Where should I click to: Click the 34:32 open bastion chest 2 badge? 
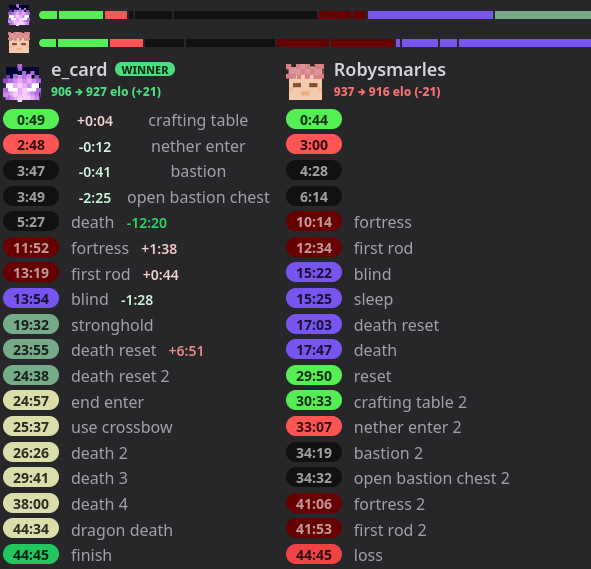tap(314, 478)
